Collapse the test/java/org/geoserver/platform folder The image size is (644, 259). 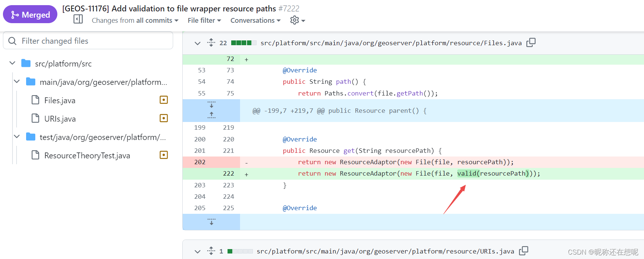pyautogui.click(x=17, y=137)
